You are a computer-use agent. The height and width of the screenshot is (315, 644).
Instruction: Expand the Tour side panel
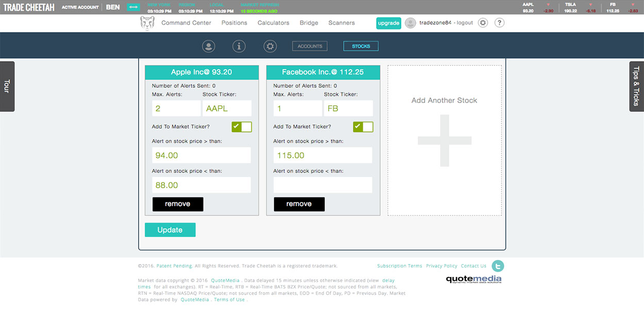pyautogui.click(x=7, y=86)
